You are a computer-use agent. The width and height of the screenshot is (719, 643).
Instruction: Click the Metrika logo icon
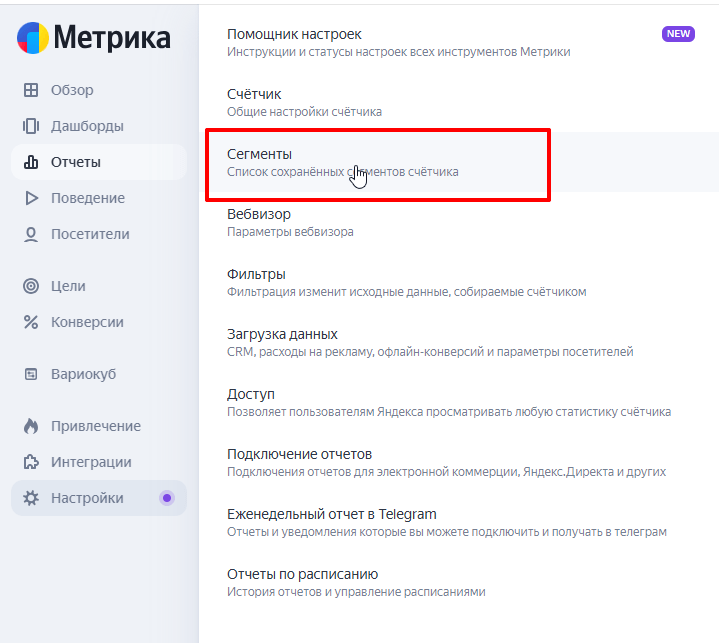[32, 37]
